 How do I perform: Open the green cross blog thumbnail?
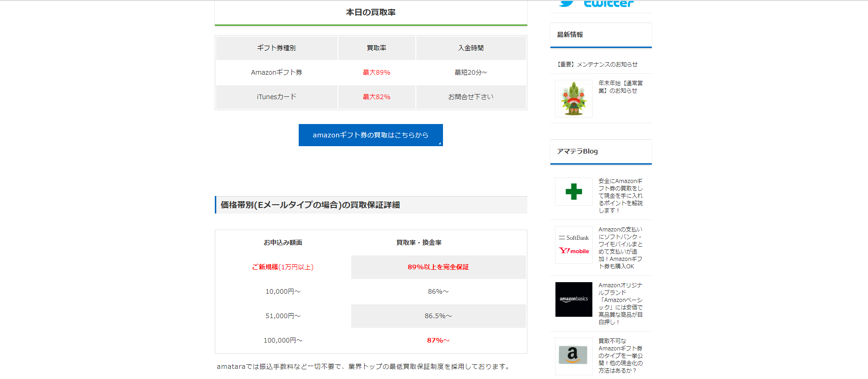(x=574, y=191)
